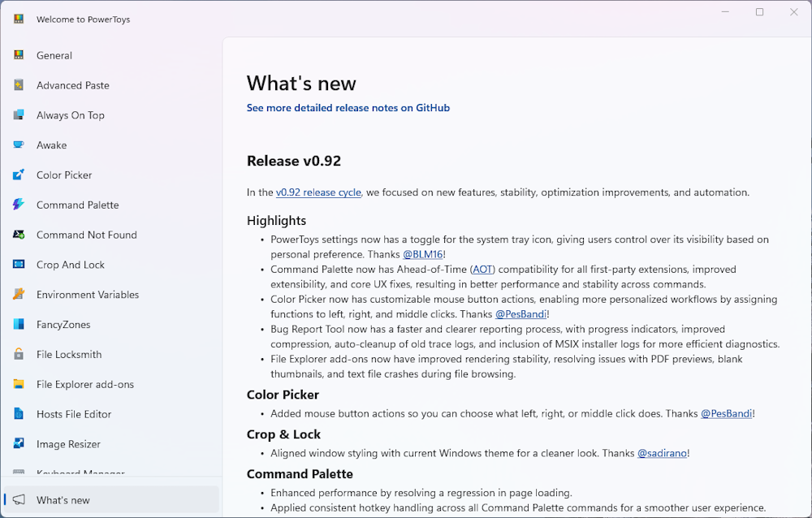Click the Hosts File Editor icon
The width and height of the screenshot is (812, 518).
click(x=19, y=414)
